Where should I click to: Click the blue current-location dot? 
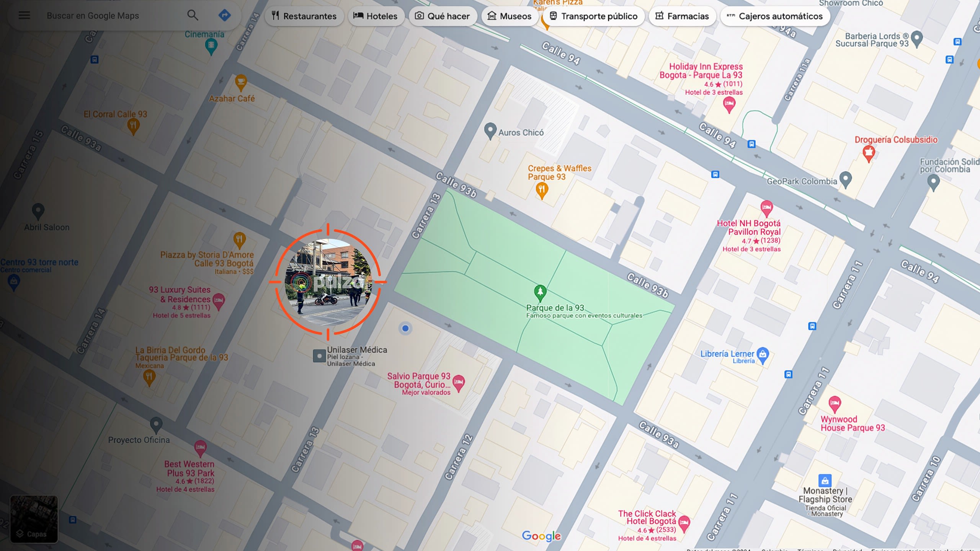click(405, 328)
